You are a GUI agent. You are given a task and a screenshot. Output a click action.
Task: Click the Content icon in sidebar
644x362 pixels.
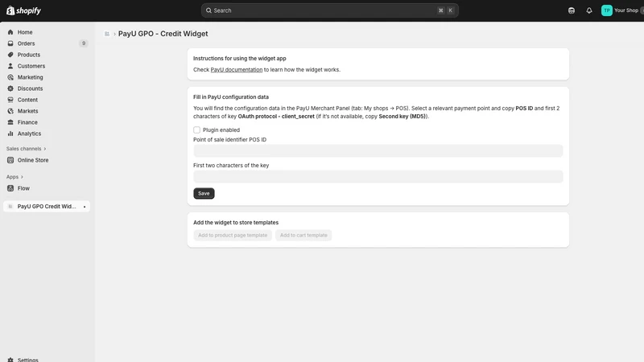[x=10, y=100]
